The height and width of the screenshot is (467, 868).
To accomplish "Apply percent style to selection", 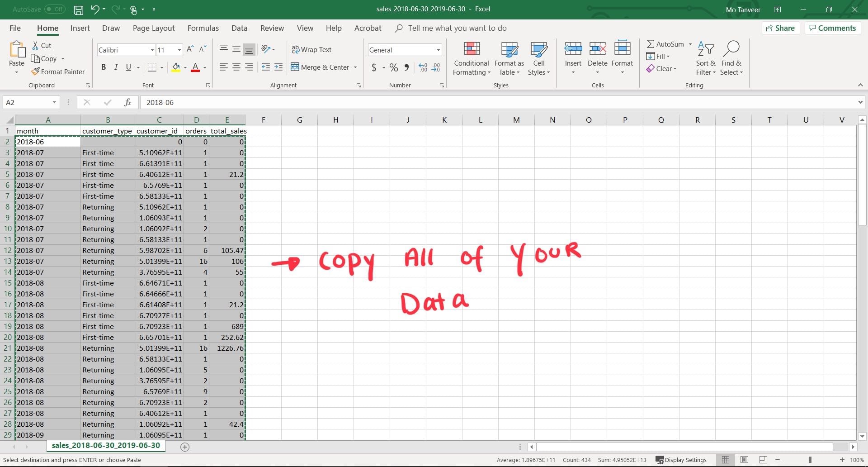I will pyautogui.click(x=394, y=67).
